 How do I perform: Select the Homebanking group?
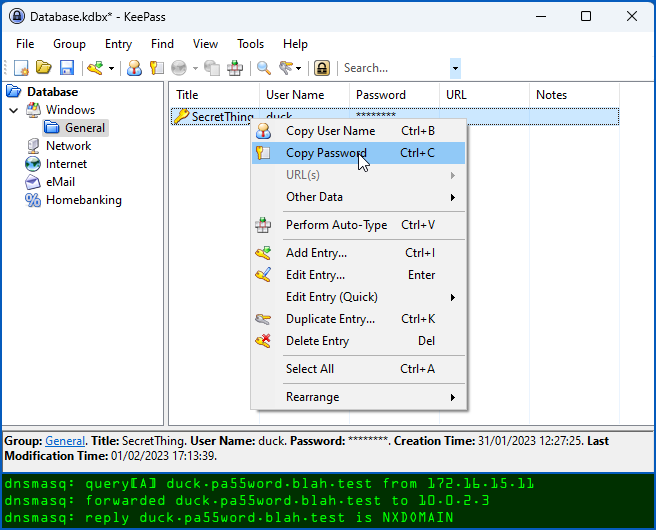[x=84, y=200]
